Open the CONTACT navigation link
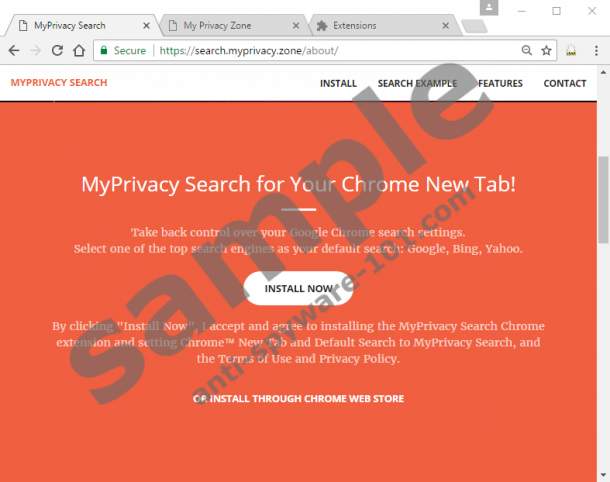 564,83
